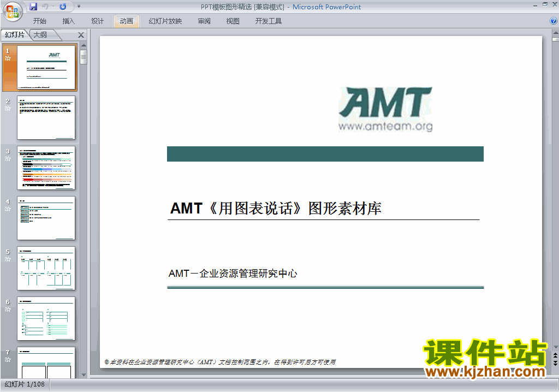Image resolution: width=559 pixels, height=392 pixels.
Task: Open the 审阅 ribbon tab
Action: point(204,21)
